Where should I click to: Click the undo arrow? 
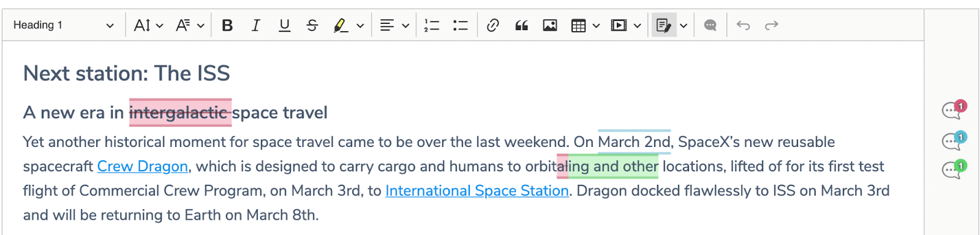point(743,25)
